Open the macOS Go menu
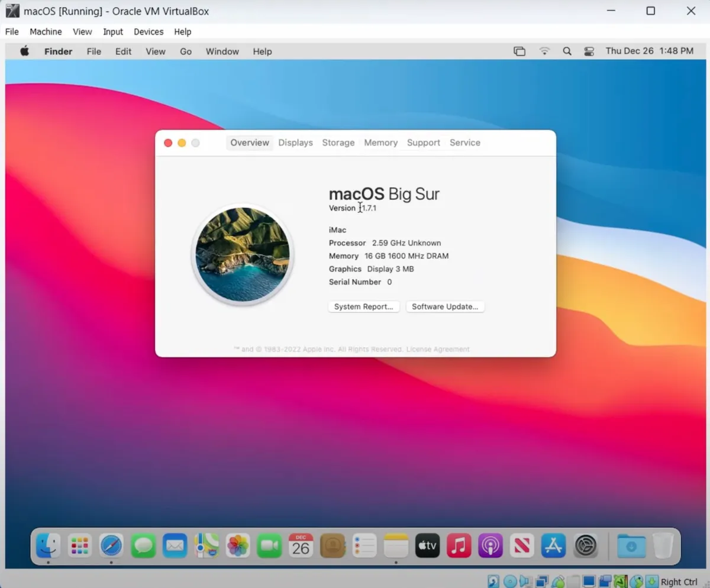The width and height of the screenshot is (710, 588). (186, 51)
